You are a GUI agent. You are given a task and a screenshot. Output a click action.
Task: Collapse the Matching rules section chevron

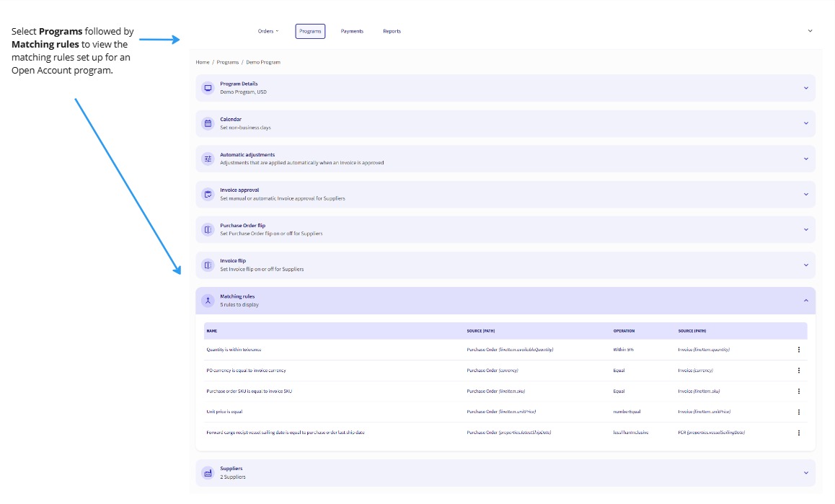click(x=805, y=301)
